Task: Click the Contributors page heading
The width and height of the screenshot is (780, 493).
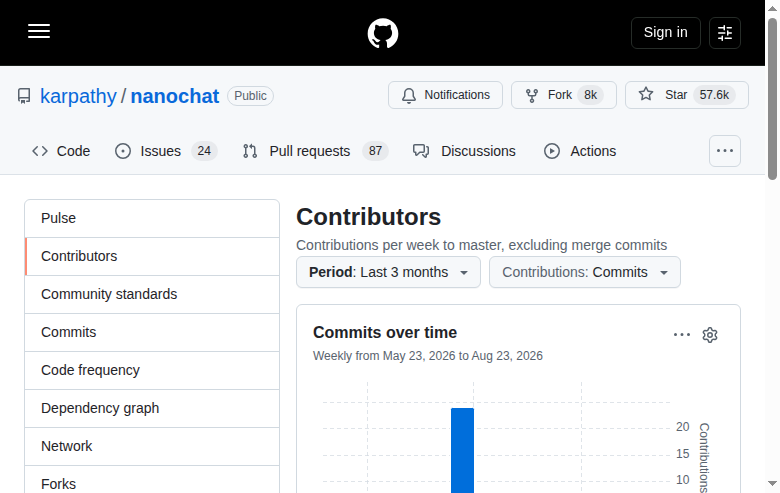Action: 369,217
